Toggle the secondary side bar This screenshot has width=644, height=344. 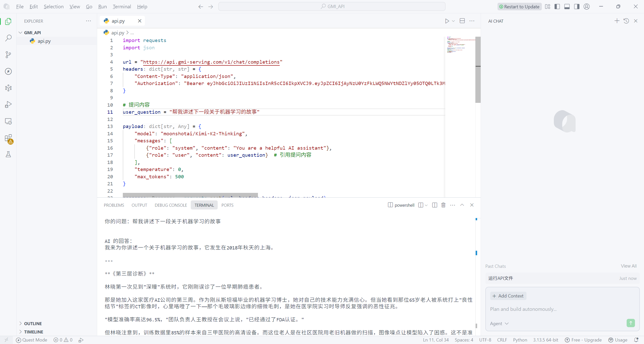(x=577, y=7)
